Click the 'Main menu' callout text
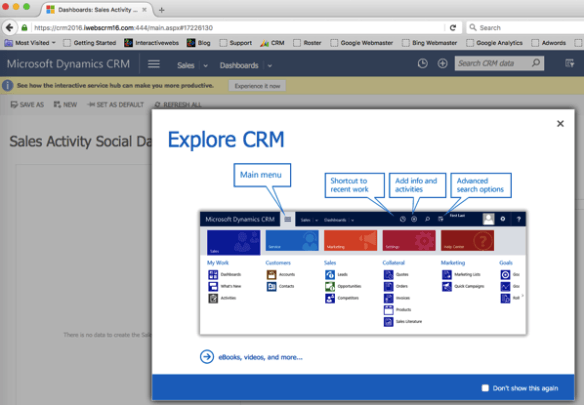Viewport: 584px width, 405px height. pos(261,175)
